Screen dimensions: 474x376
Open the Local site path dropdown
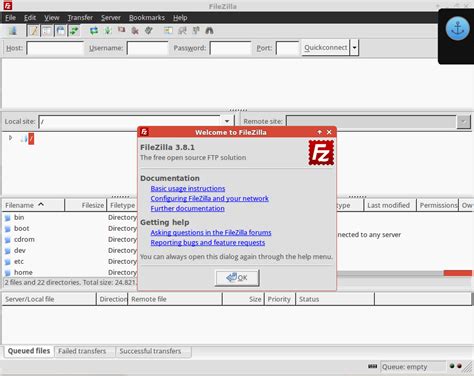227,121
